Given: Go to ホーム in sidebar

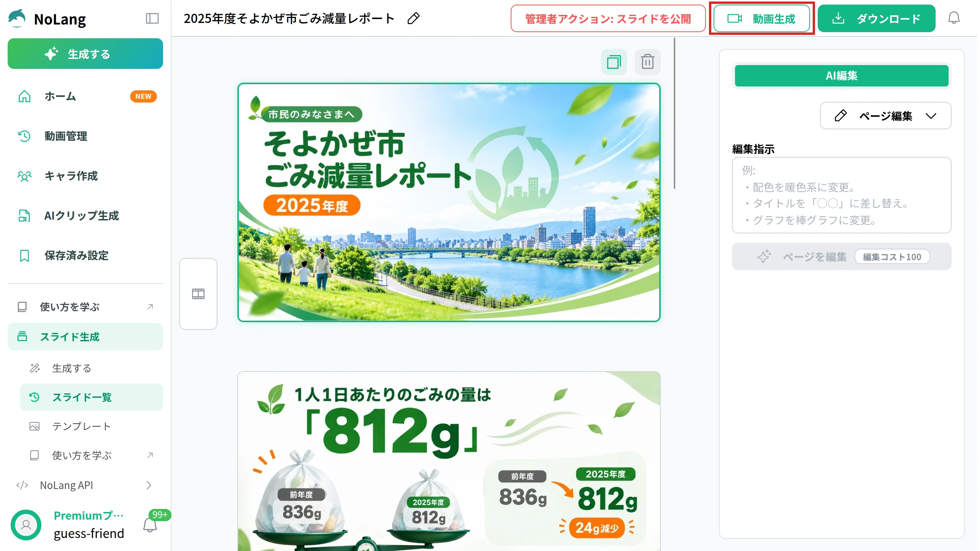Looking at the screenshot, I should click(85, 96).
